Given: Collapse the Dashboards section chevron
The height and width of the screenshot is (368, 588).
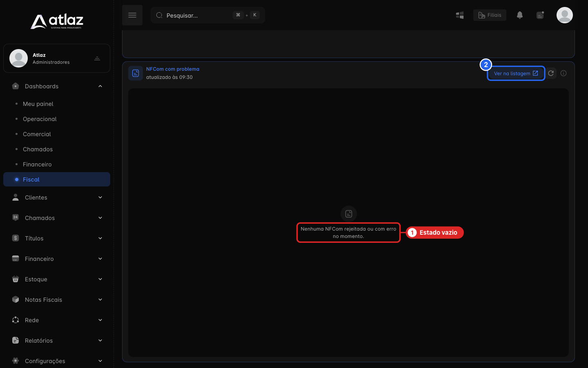Looking at the screenshot, I should [100, 86].
